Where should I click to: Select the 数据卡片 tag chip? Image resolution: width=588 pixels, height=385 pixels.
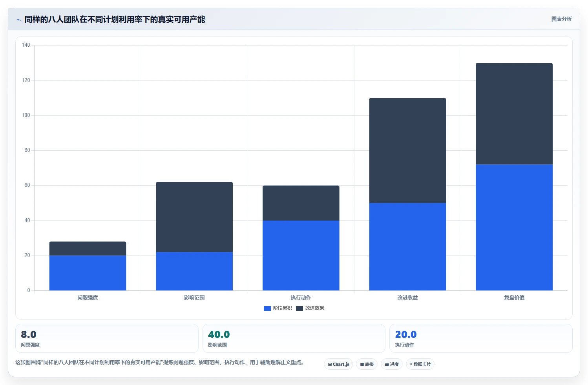pyautogui.click(x=420, y=364)
